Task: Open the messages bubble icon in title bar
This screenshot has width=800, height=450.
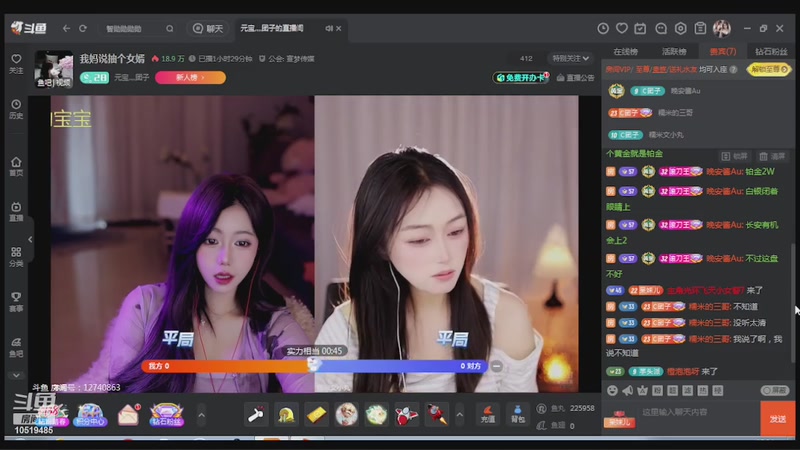Action: pos(661,29)
